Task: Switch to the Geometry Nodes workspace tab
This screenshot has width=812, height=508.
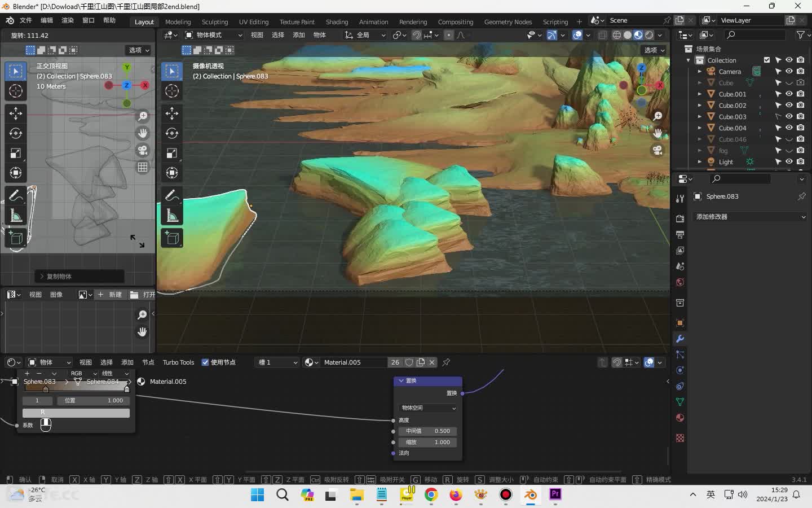Action: 507,22
